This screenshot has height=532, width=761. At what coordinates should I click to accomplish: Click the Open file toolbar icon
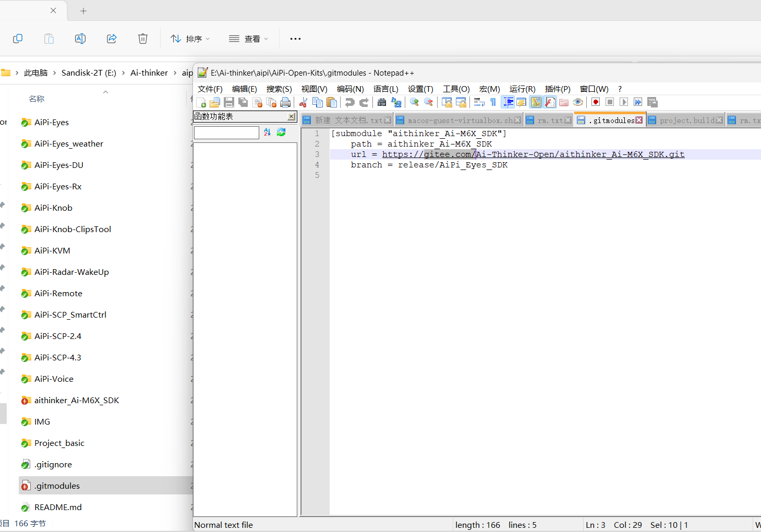pyautogui.click(x=214, y=102)
